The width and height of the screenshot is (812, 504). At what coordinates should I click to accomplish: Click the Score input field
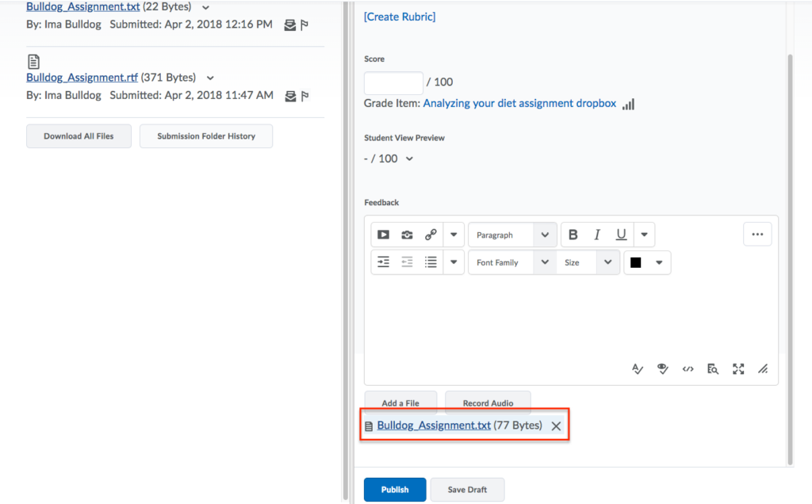(393, 82)
